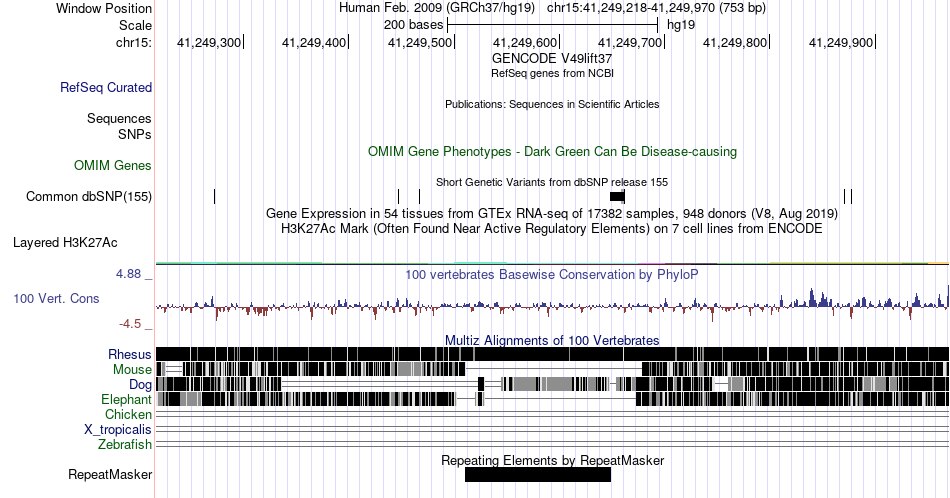Click OMIM Gene Phenotypes title text
The width and height of the screenshot is (950, 498).
pyautogui.click(x=552, y=151)
